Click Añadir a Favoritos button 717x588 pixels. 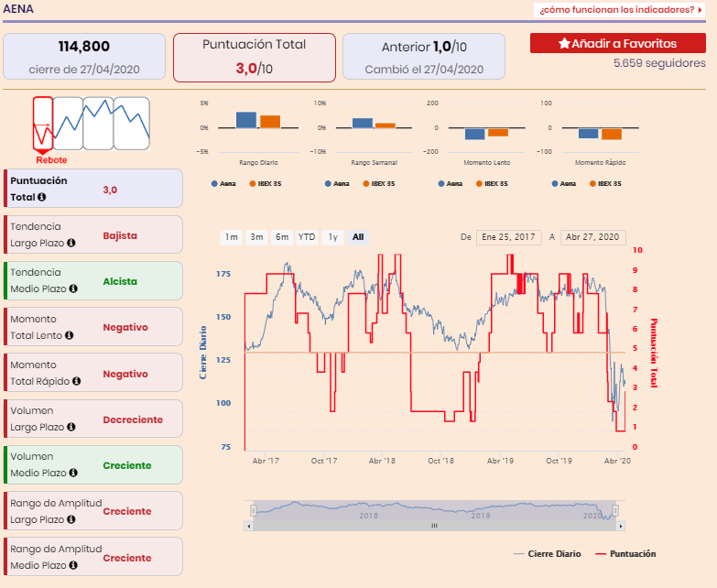pyautogui.click(x=618, y=43)
